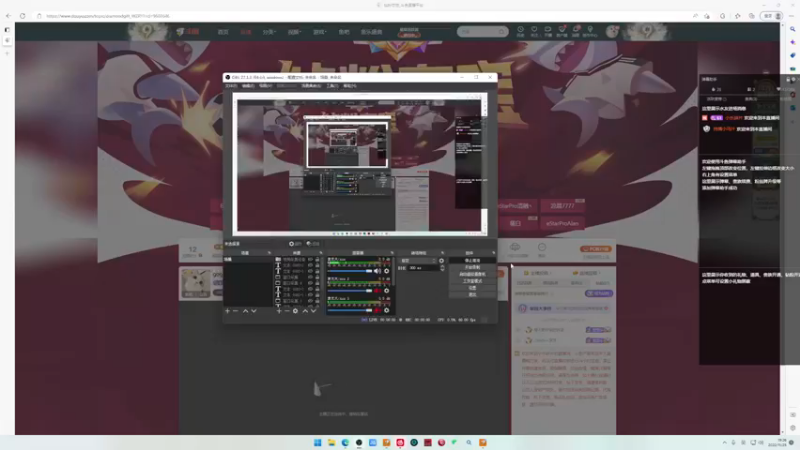Click 设置 button in OBS Controls
This screenshot has width=800, height=450.
(473, 288)
